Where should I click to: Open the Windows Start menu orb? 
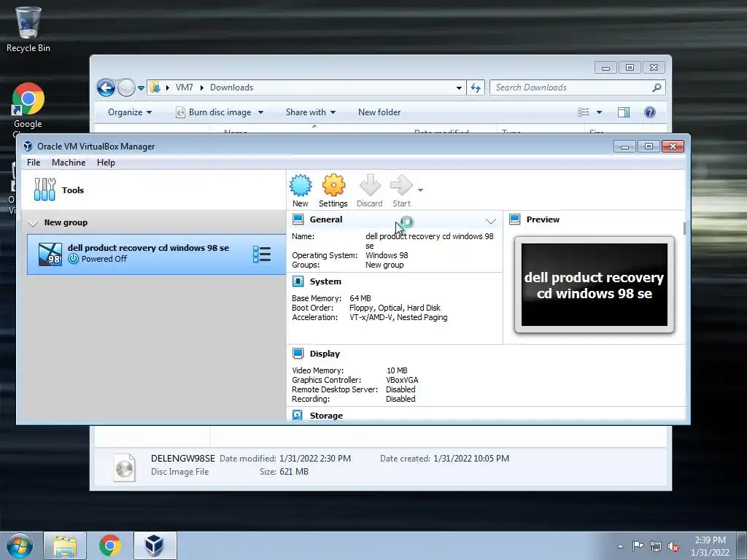[x=20, y=545]
